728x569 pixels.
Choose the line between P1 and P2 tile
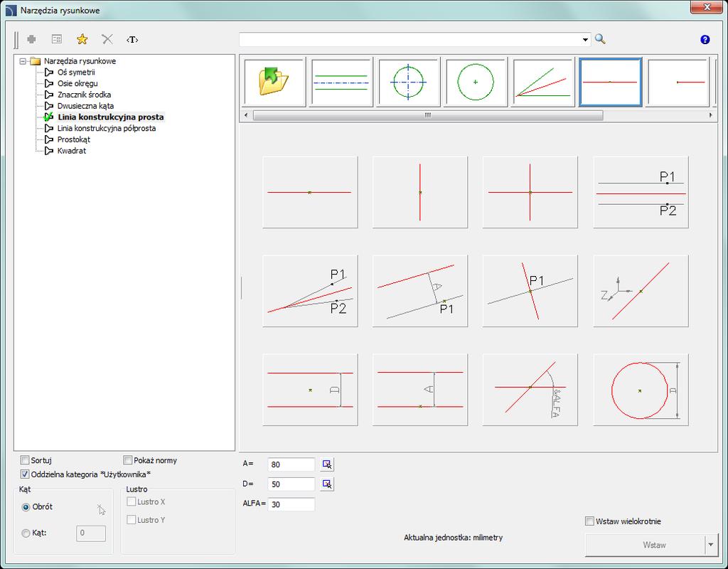pyautogui.click(x=641, y=192)
